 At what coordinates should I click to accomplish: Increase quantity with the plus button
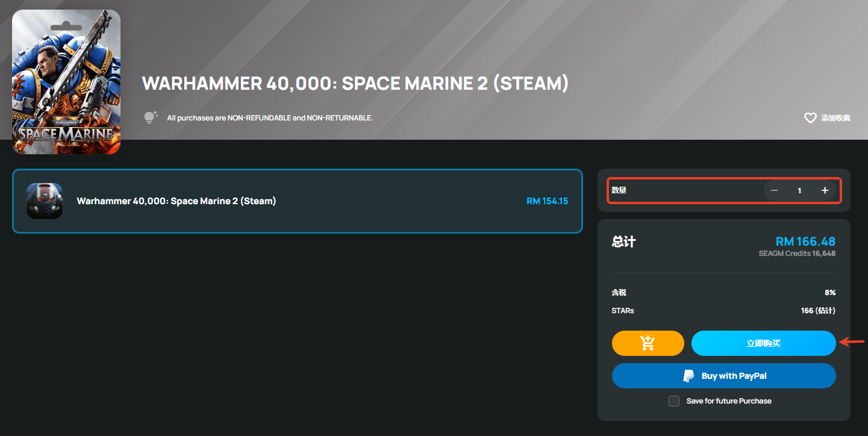825,190
